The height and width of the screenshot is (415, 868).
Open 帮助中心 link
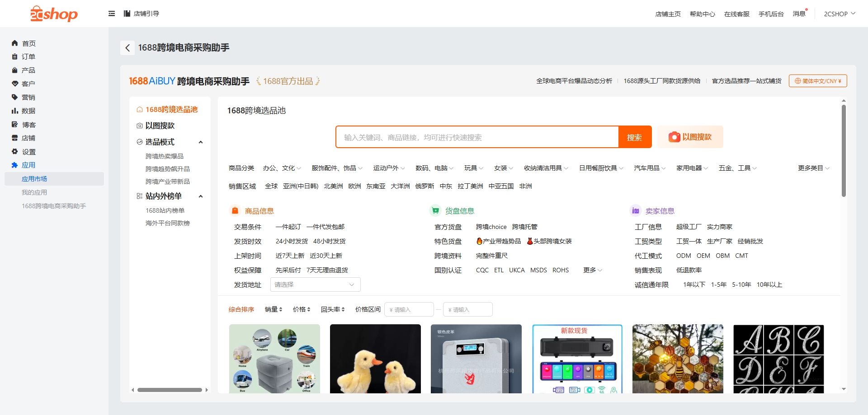(x=702, y=14)
